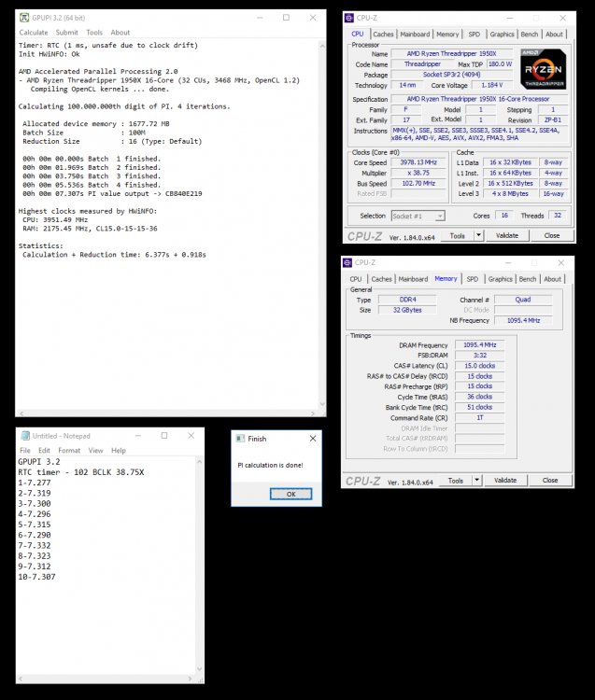Close the Finish dialog with X
The image size is (595, 700).
click(x=313, y=439)
